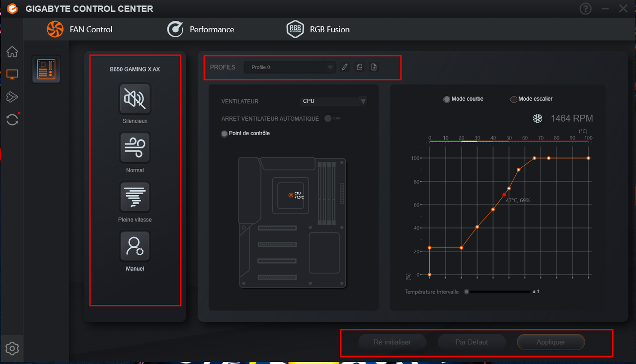Screen dimensions: 636x364
Task: Open the VENTILATEUR fan selection dropdown
Action: point(333,101)
